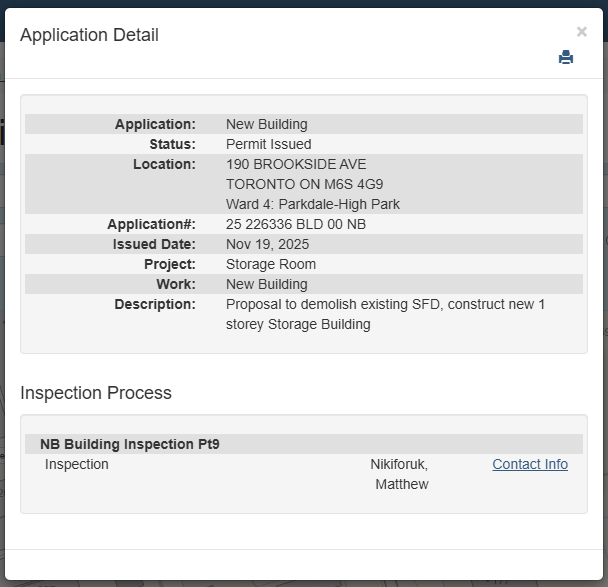This screenshot has height=587, width=608.
Task: Click the Inspection row label
Action: pyautogui.click(x=77, y=465)
